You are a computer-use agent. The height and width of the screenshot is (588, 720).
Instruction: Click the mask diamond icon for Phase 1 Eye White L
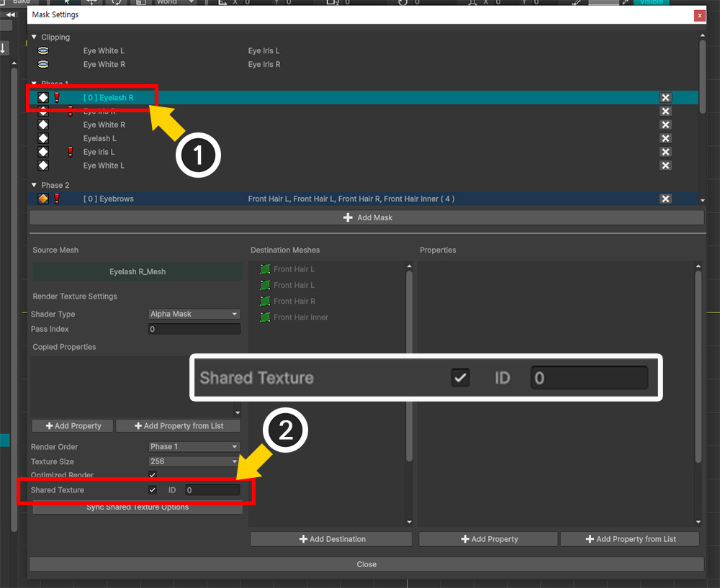pyautogui.click(x=43, y=166)
